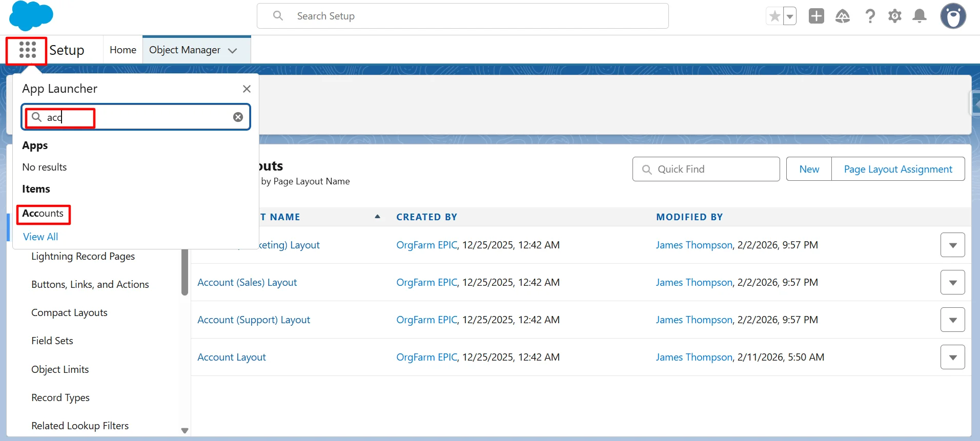This screenshot has height=441, width=980.
Task: Open the row menu for Account (Sales) Layout
Action: [953, 282]
